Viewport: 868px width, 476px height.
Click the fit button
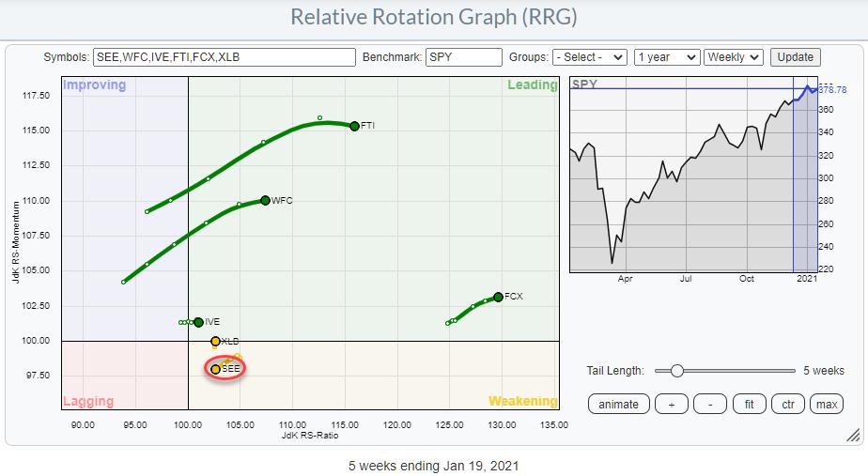tap(750, 404)
